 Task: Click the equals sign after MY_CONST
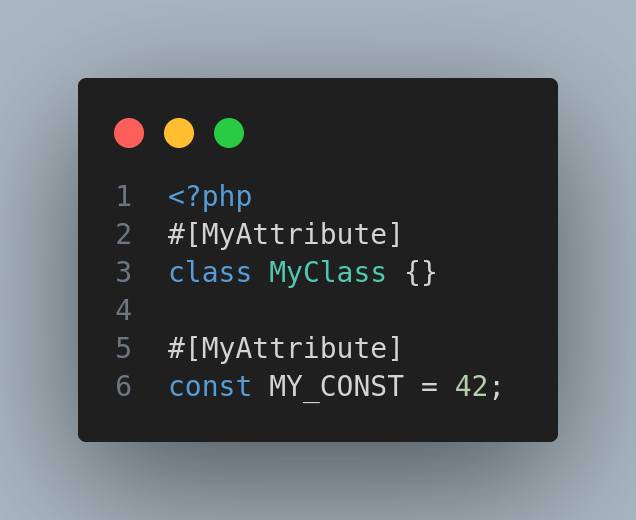pos(429,387)
